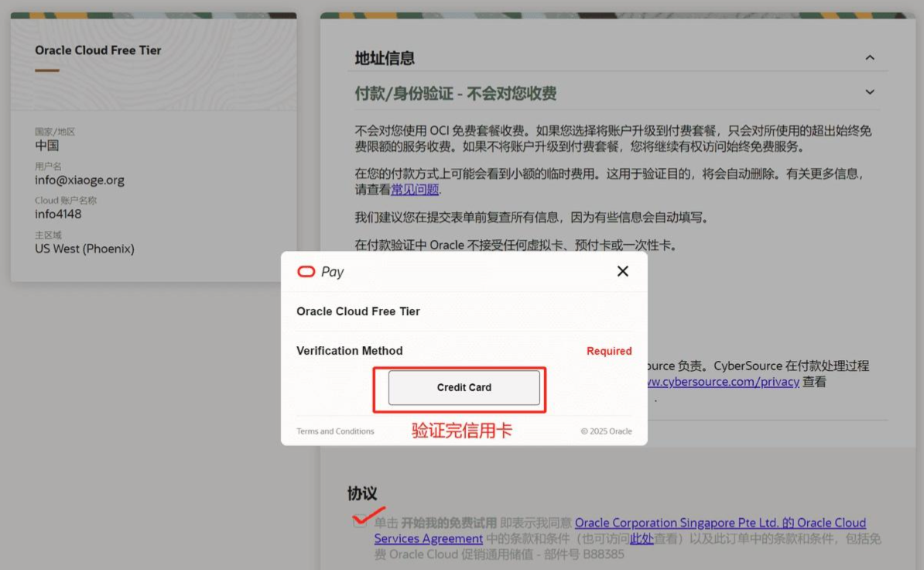The height and width of the screenshot is (570, 924).
Task: Click Oracle Cloud Free Tier card heading
Action: [x=98, y=50]
